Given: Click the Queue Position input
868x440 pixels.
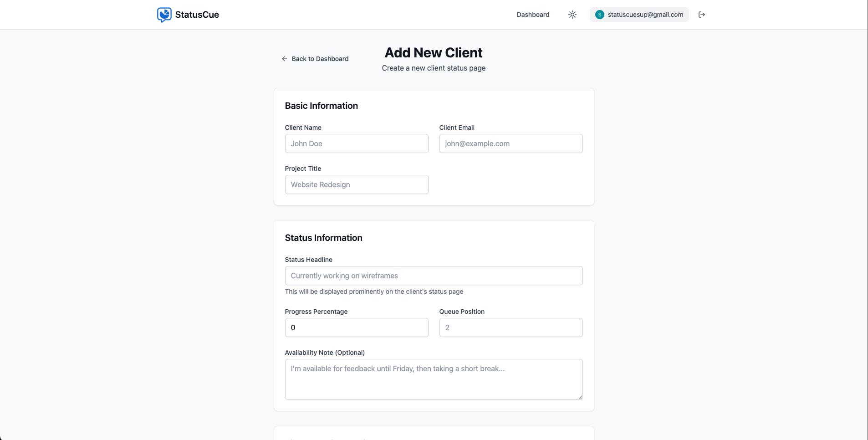Looking at the screenshot, I should [511, 327].
